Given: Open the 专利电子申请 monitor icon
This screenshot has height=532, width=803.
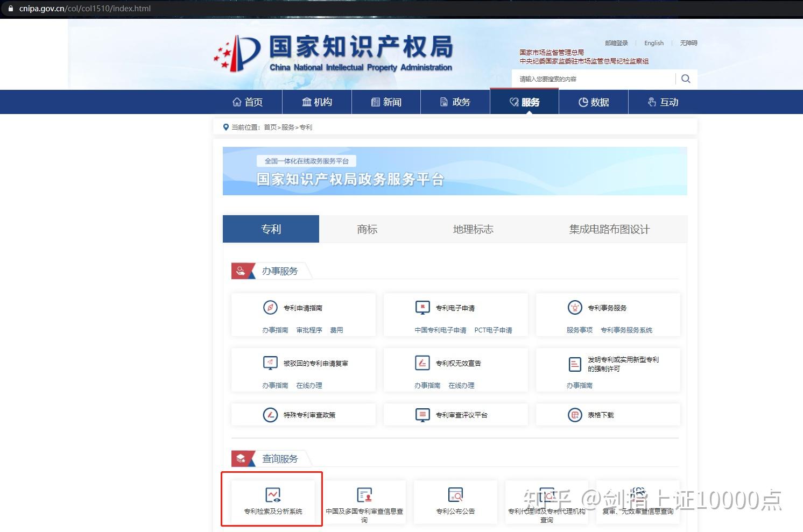Looking at the screenshot, I should pyautogui.click(x=422, y=308).
